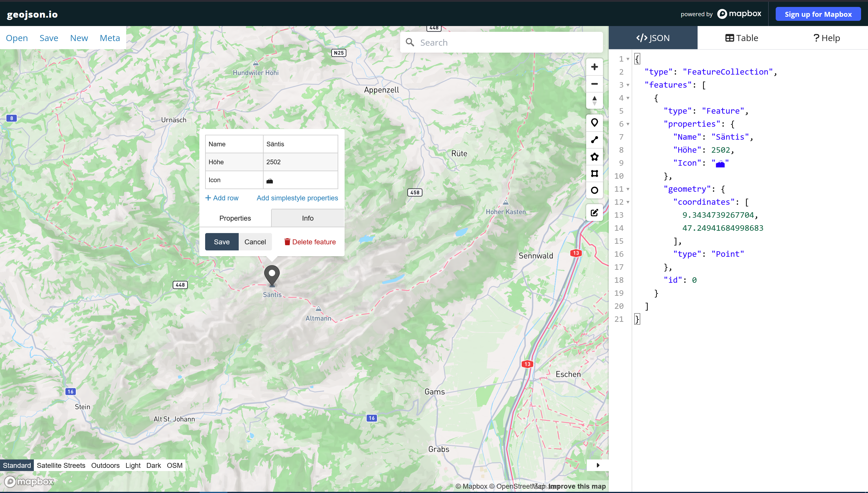Switch basemap to Satellite Streets

[61, 465]
